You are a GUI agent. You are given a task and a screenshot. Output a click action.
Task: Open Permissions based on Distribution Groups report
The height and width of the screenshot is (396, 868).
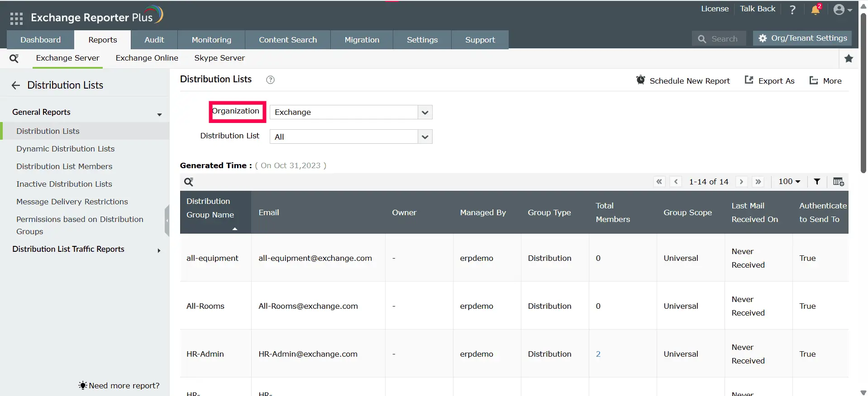point(80,225)
